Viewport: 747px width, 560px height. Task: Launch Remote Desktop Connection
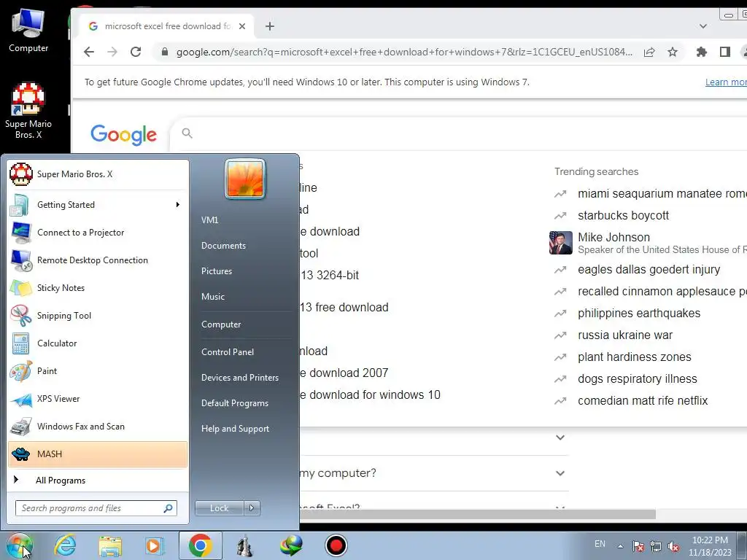pyautogui.click(x=98, y=260)
